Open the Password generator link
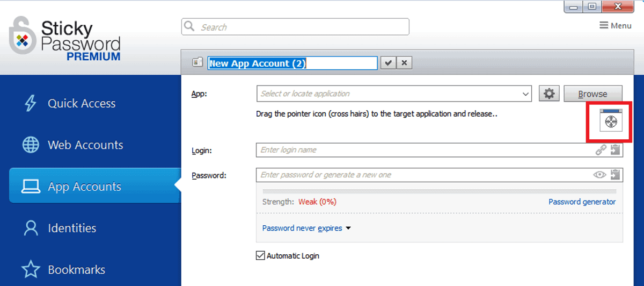The width and height of the screenshot is (644, 286). click(582, 202)
